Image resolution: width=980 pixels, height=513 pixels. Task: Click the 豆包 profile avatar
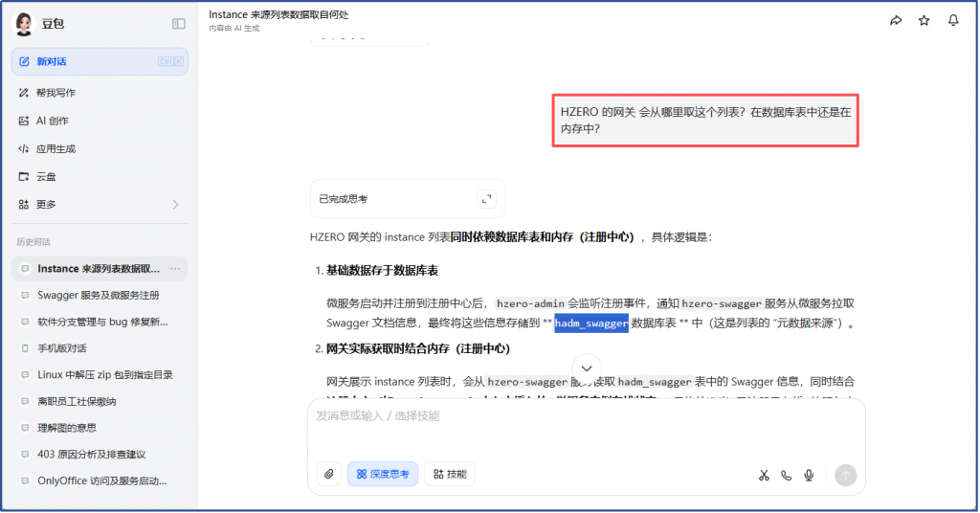[23, 24]
